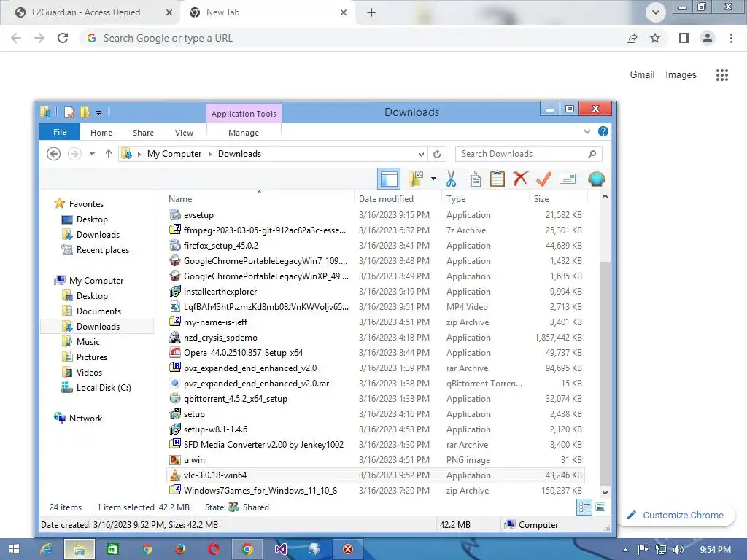Select Music folder in navigation pane

click(x=88, y=341)
